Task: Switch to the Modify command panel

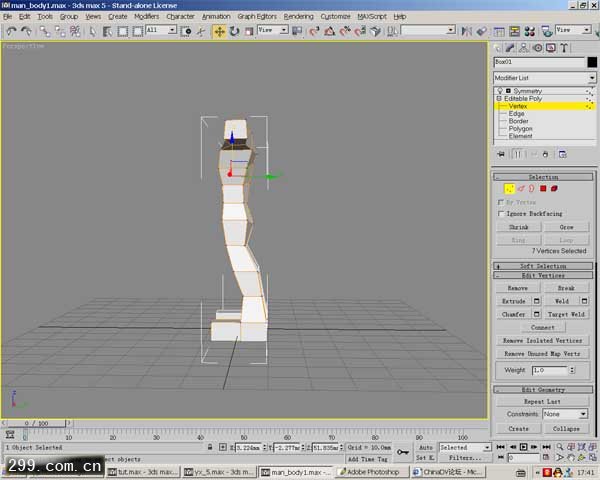Action: [510, 48]
